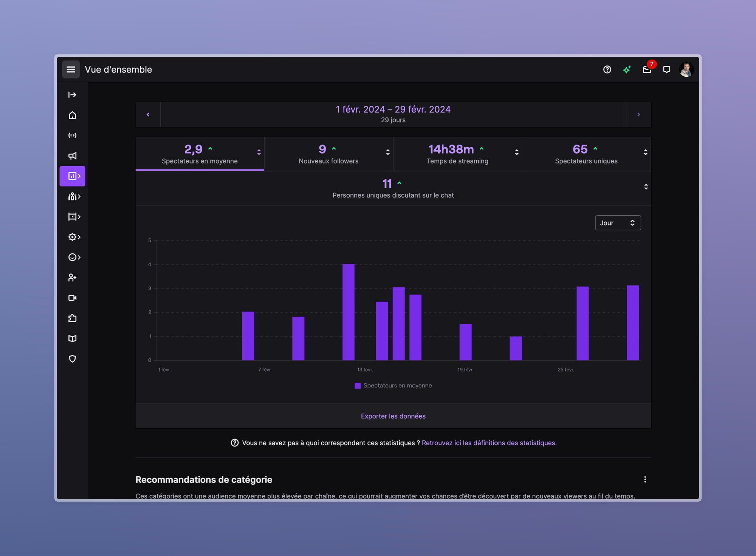Screen dimensions: 756x556
Task: Open the Extensions puzzle piece icon
Action: [x=72, y=318]
